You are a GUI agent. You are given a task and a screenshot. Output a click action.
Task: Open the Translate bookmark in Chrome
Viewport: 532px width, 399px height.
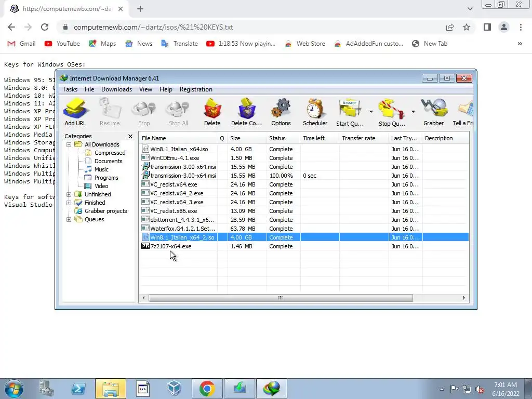pyautogui.click(x=179, y=44)
